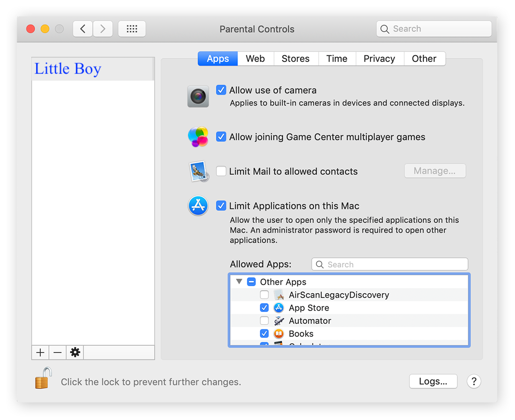The image size is (515, 420).
Task: Select the Game Center icon
Action: pyautogui.click(x=198, y=137)
